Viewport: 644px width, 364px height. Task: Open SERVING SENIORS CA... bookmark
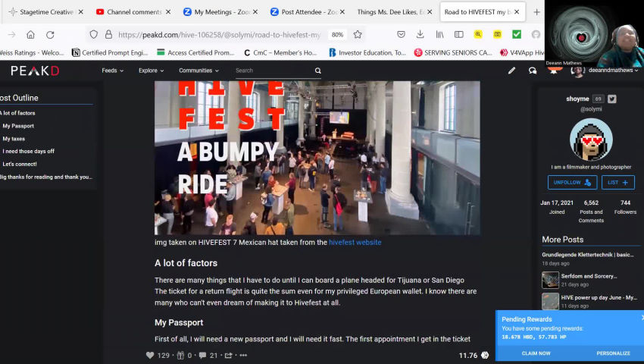(x=453, y=52)
